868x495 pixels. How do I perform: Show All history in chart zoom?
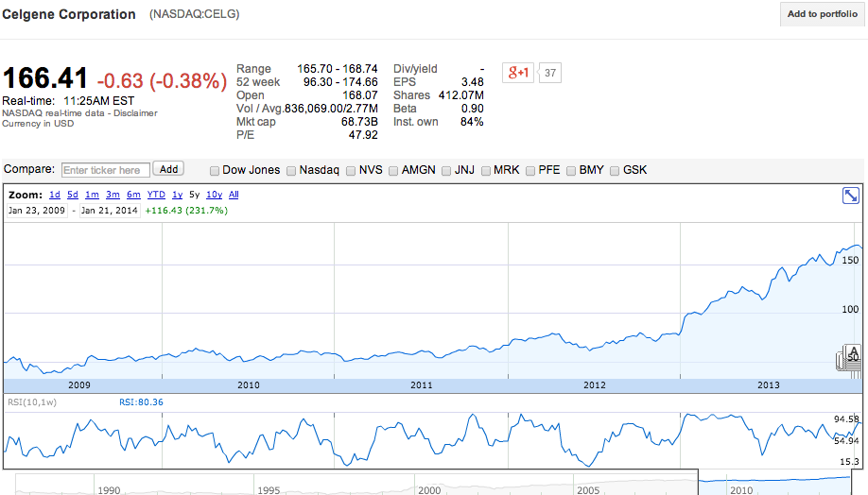[234, 195]
